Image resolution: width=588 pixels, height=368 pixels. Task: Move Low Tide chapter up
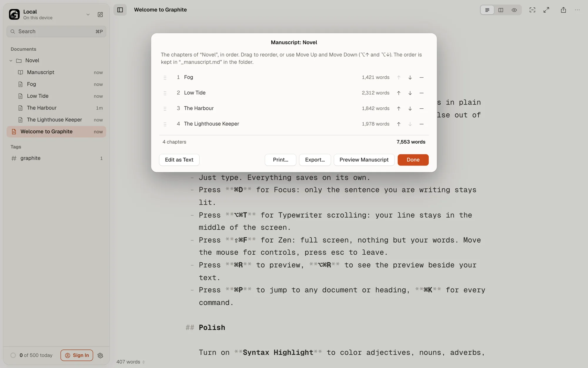[399, 93]
